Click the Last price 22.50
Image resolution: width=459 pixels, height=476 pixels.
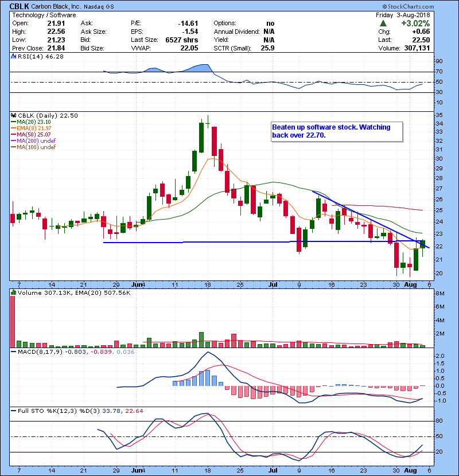pyautogui.click(x=421, y=40)
